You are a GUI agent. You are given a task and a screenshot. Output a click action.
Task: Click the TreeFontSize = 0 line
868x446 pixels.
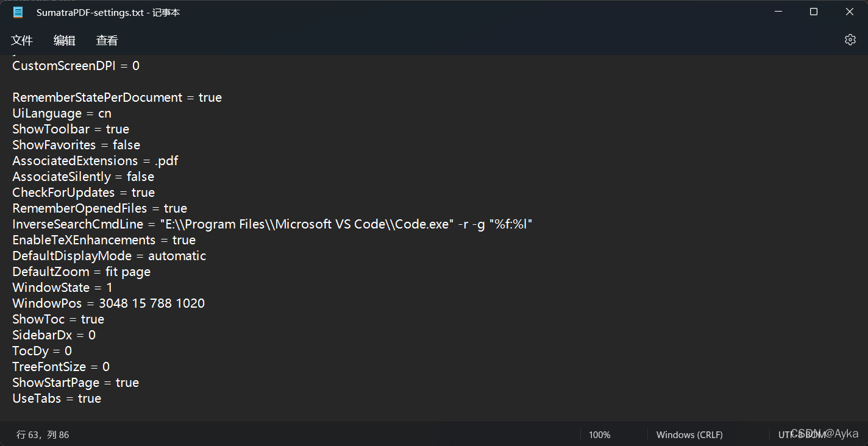coord(61,367)
